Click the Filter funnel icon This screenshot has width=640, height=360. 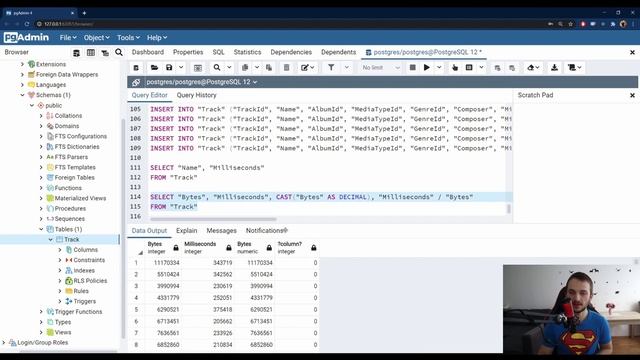pyautogui.click(x=331, y=68)
